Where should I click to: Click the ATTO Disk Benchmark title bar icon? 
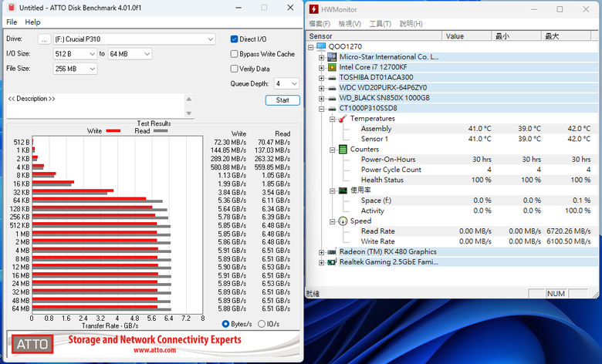(x=11, y=7)
